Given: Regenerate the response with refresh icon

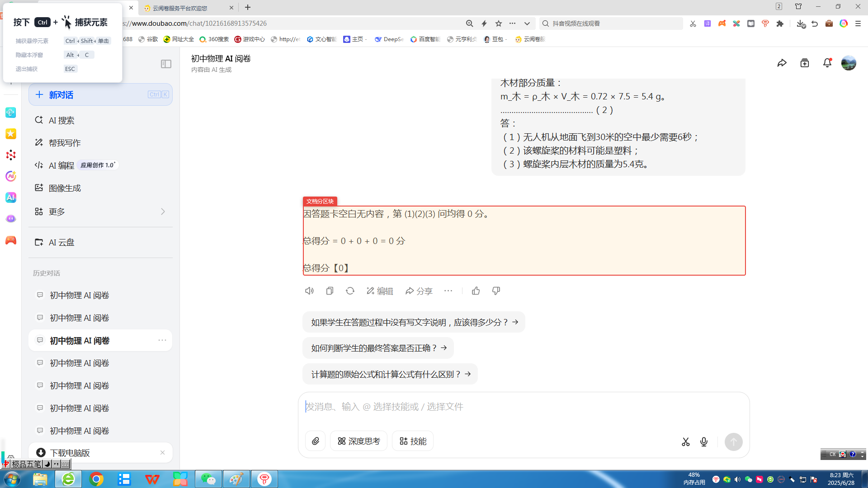Looking at the screenshot, I should point(350,291).
